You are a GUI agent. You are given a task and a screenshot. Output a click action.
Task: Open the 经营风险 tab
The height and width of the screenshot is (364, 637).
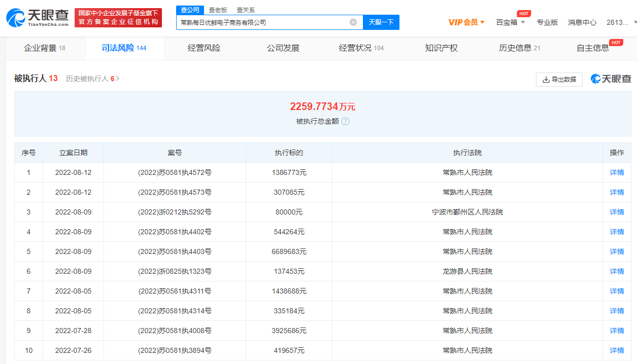point(204,48)
